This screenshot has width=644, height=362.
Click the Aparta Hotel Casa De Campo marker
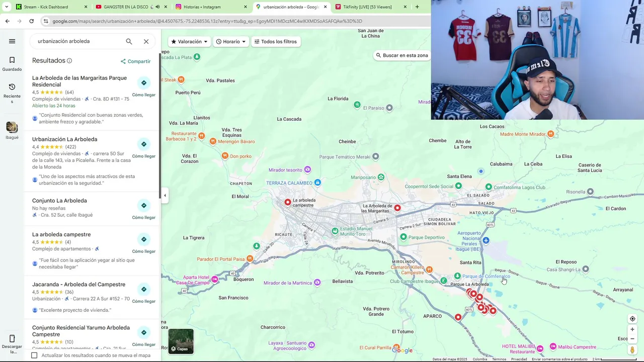(215, 280)
